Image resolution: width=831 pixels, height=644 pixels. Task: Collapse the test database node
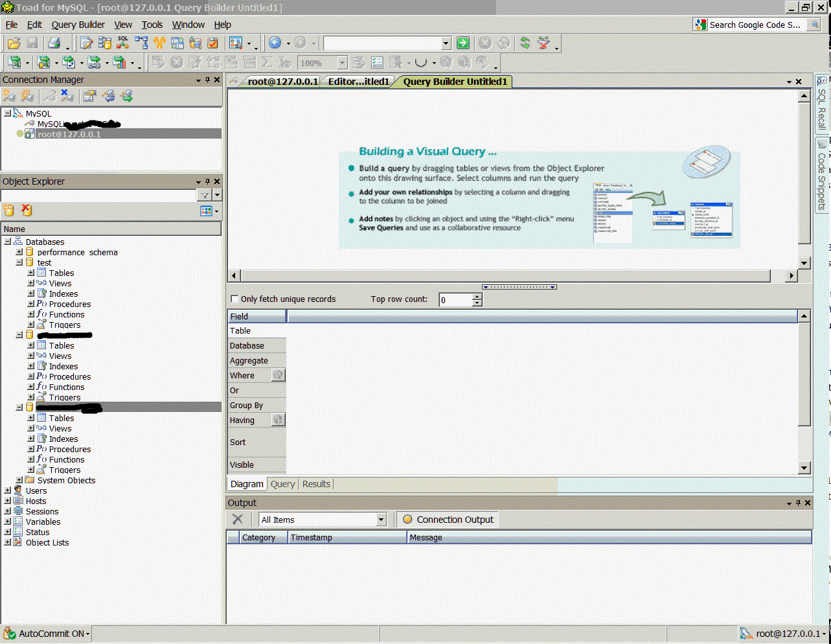click(19, 262)
